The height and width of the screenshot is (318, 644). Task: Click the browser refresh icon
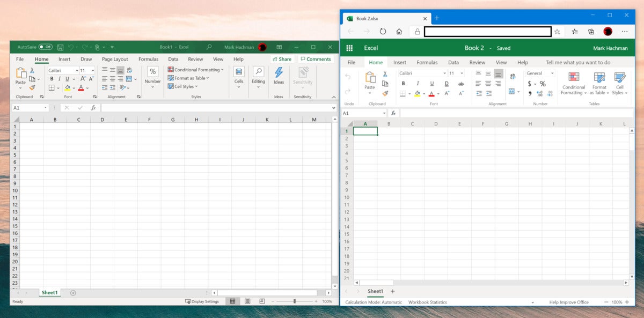383,32
